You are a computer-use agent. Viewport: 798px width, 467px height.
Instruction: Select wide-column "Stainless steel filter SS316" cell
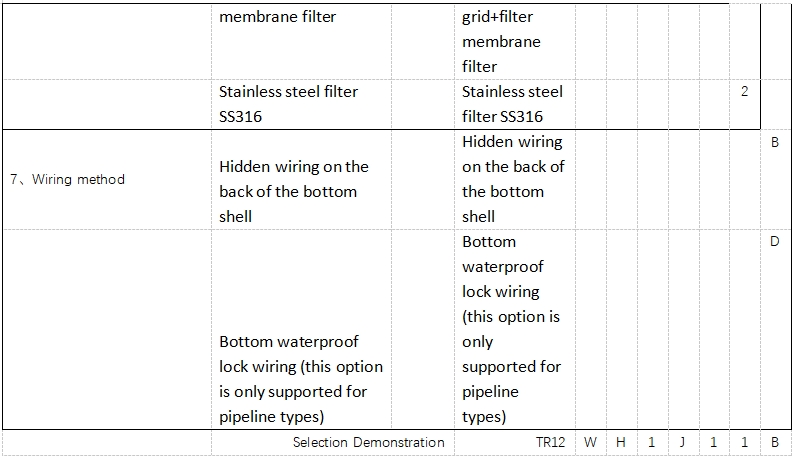click(x=289, y=104)
